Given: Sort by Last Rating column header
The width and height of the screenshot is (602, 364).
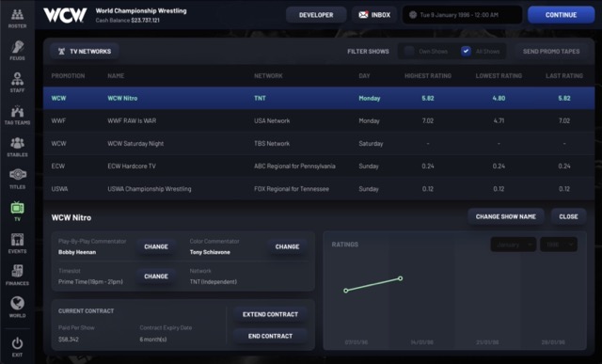Looking at the screenshot, I should 564,75.
